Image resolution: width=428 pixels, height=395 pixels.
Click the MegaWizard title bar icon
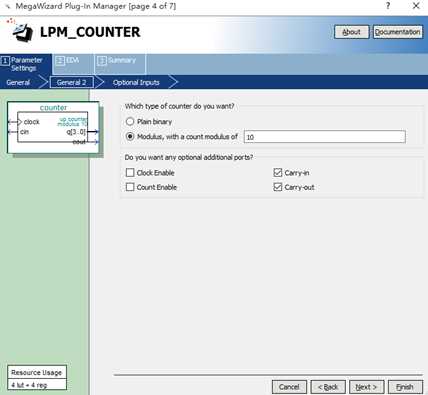click(x=7, y=6)
